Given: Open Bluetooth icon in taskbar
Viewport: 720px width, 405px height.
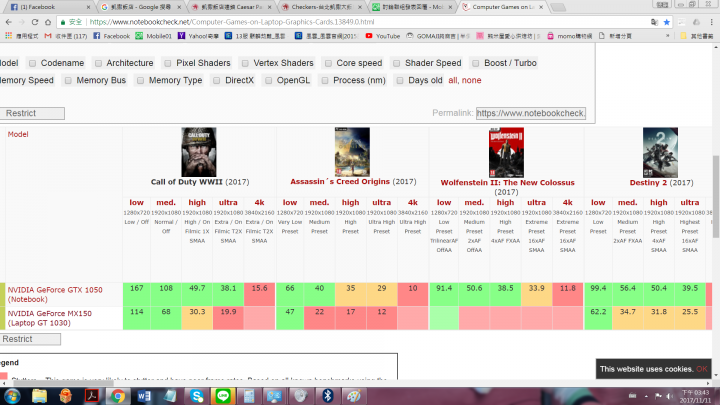Looking at the screenshot, I should [x=327, y=396].
